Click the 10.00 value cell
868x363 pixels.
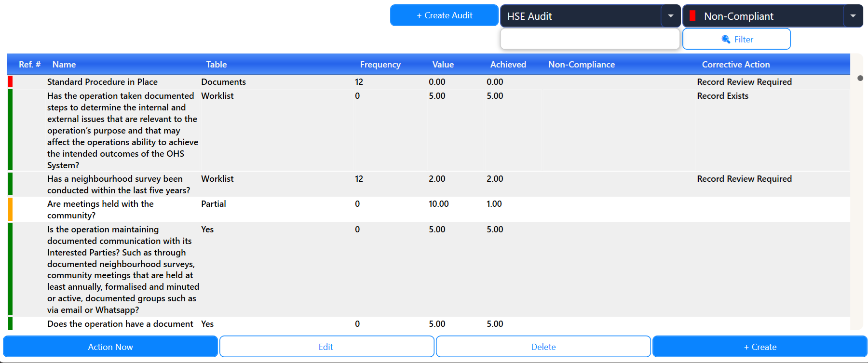click(438, 204)
